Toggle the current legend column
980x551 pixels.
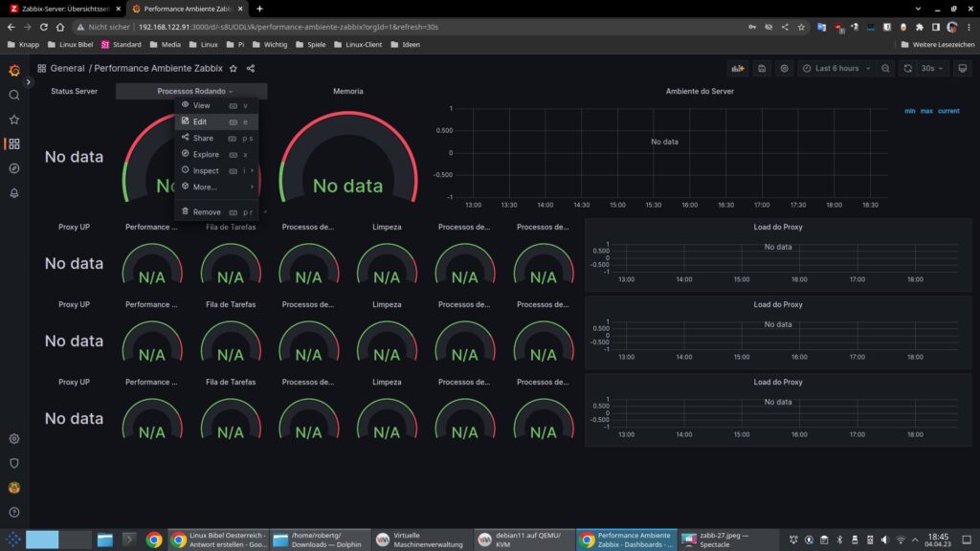[948, 111]
